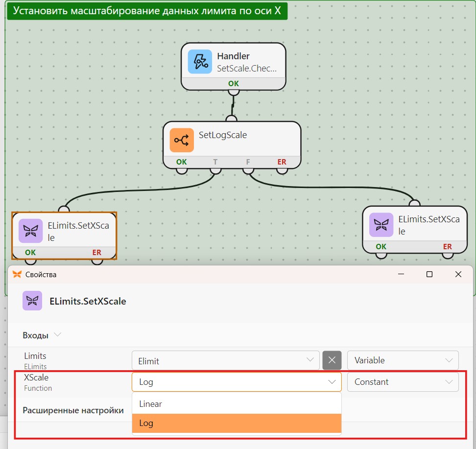Click Расширенные настройки section label
This screenshot has width=476, height=449.
click(x=73, y=410)
